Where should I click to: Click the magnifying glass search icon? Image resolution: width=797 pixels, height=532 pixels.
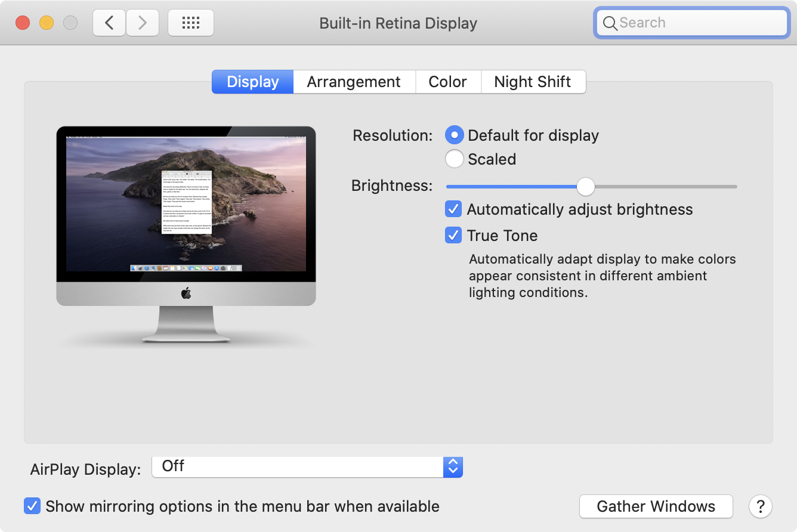click(x=610, y=23)
